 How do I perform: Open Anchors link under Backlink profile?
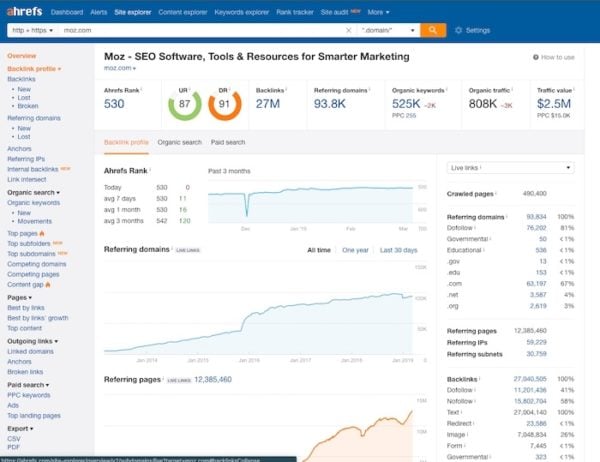pyautogui.click(x=20, y=150)
